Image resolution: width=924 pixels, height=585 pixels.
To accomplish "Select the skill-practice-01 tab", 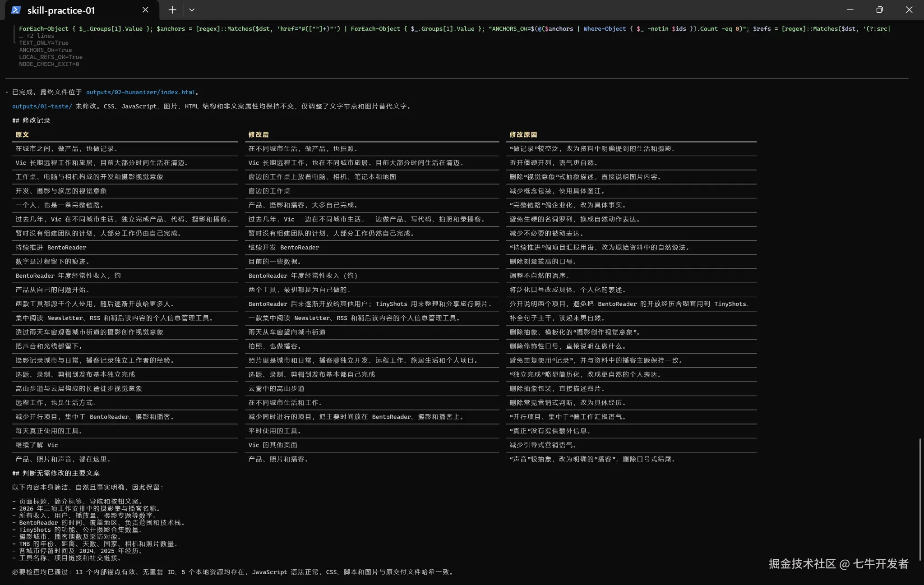I will [82, 10].
